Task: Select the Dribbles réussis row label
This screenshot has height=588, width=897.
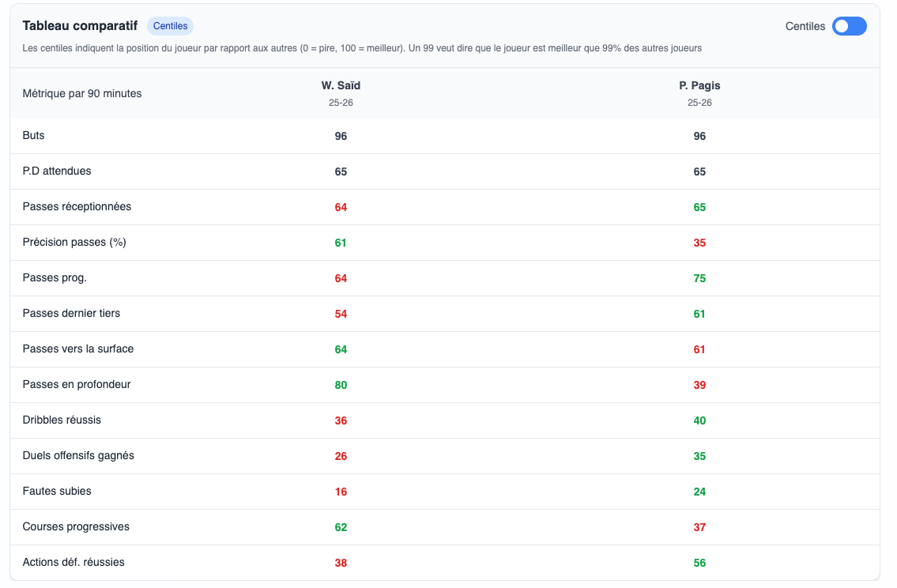Action: click(62, 420)
